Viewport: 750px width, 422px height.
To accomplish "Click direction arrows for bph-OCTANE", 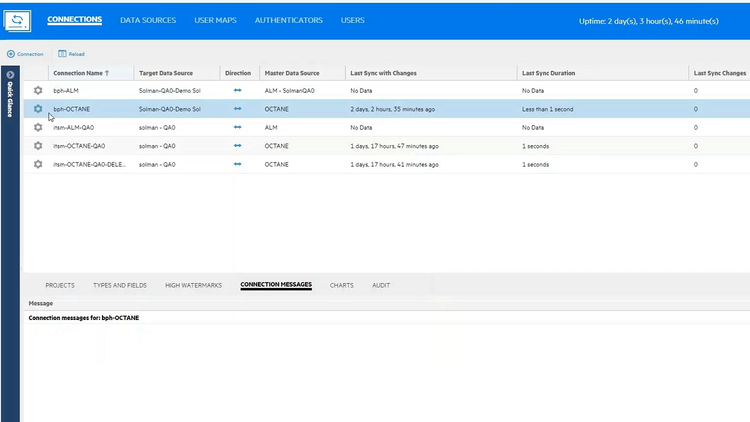I will click(237, 109).
